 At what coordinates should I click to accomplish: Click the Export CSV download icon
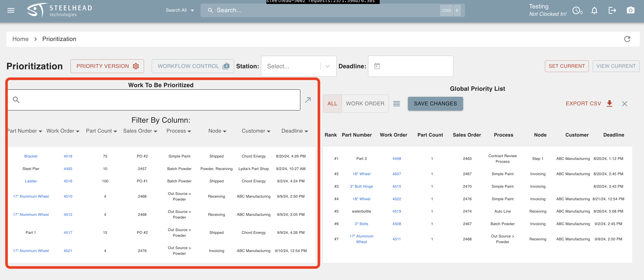coord(609,103)
